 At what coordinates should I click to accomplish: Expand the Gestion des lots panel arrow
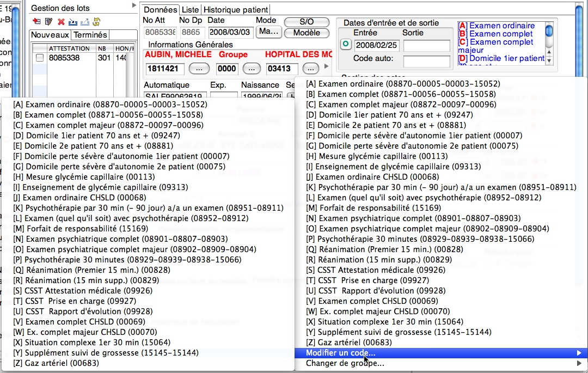[134, 5]
